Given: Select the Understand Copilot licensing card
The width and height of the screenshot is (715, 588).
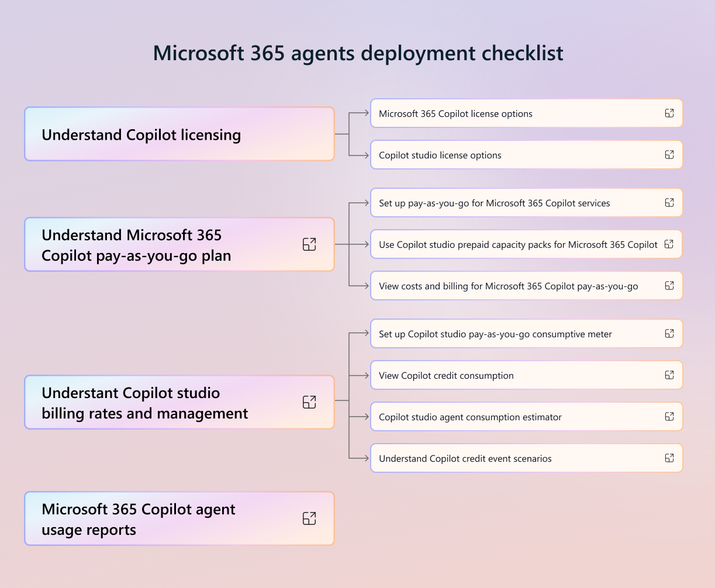Looking at the screenshot, I should coord(179,134).
